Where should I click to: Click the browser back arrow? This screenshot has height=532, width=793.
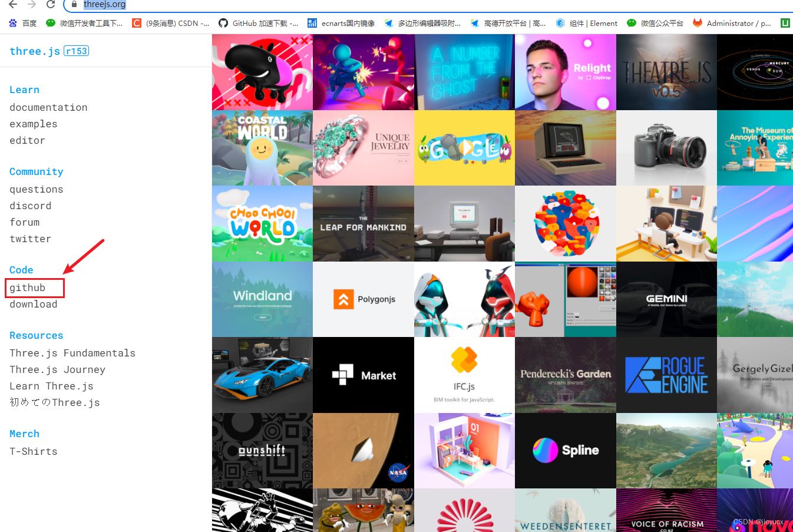(x=13, y=4)
